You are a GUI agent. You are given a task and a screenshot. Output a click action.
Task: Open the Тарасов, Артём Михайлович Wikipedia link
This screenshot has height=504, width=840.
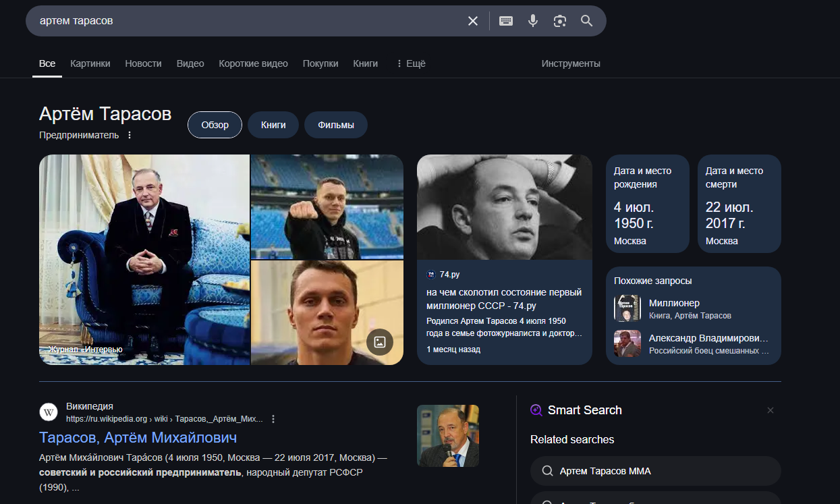pyautogui.click(x=138, y=438)
